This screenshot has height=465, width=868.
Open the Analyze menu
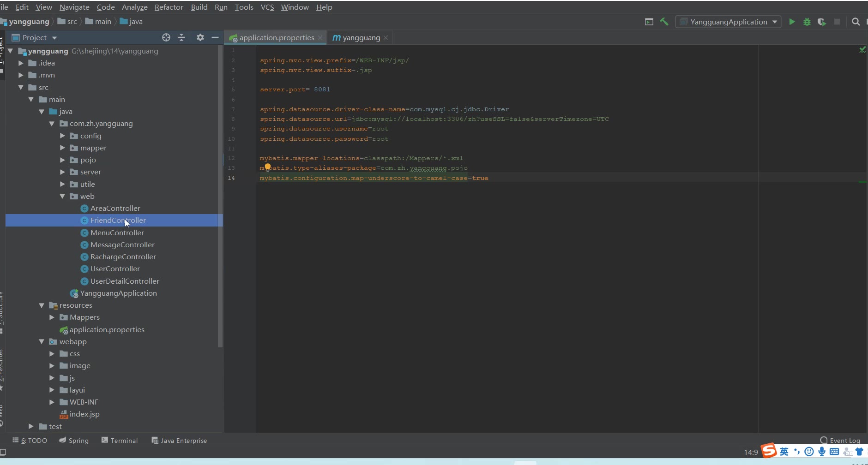[x=134, y=7]
